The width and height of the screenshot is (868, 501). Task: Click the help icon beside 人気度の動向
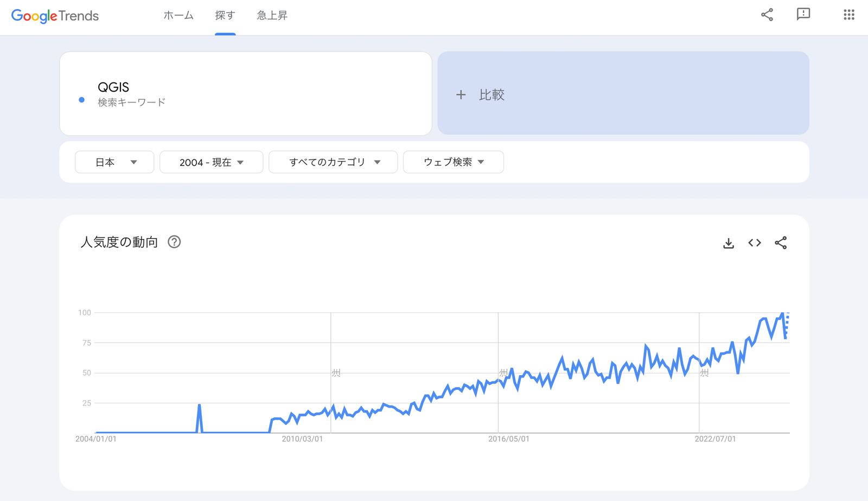(x=174, y=242)
